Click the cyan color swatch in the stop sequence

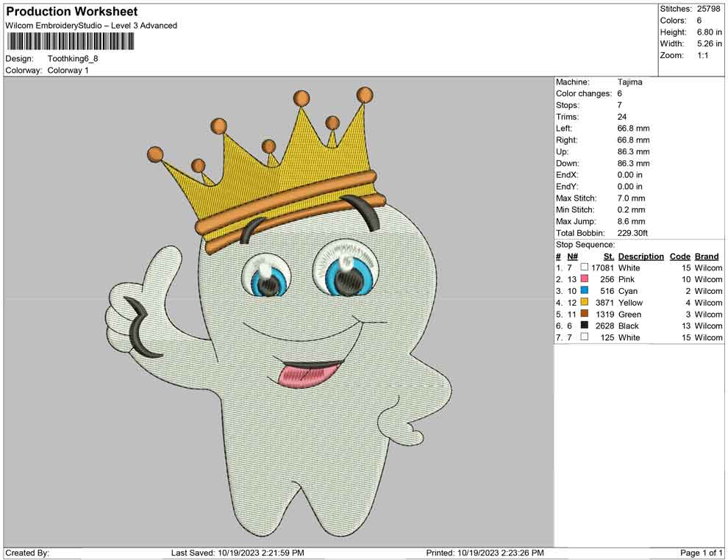(x=585, y=290)
